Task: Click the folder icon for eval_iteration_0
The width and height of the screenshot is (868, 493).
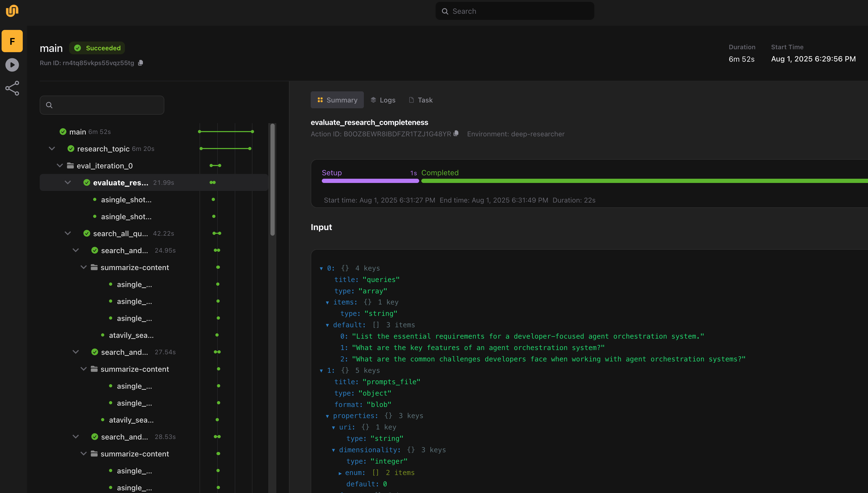Action: point(70,165)
